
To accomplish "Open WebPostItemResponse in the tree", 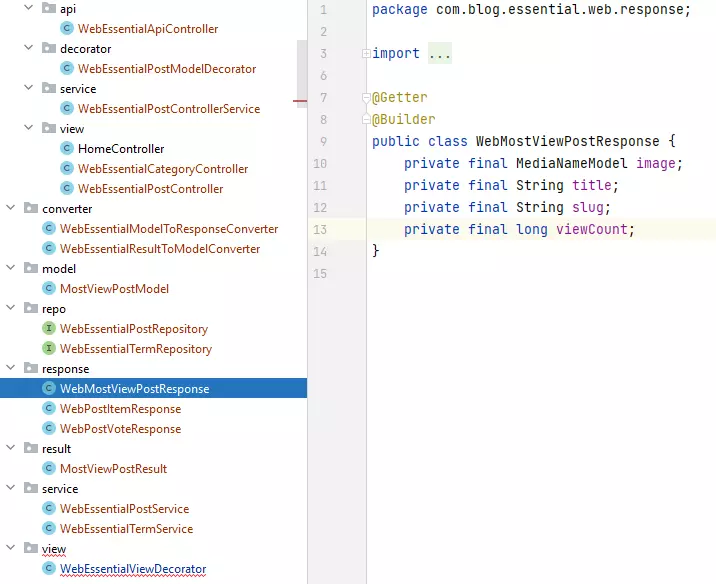I will tap(120, 409).
